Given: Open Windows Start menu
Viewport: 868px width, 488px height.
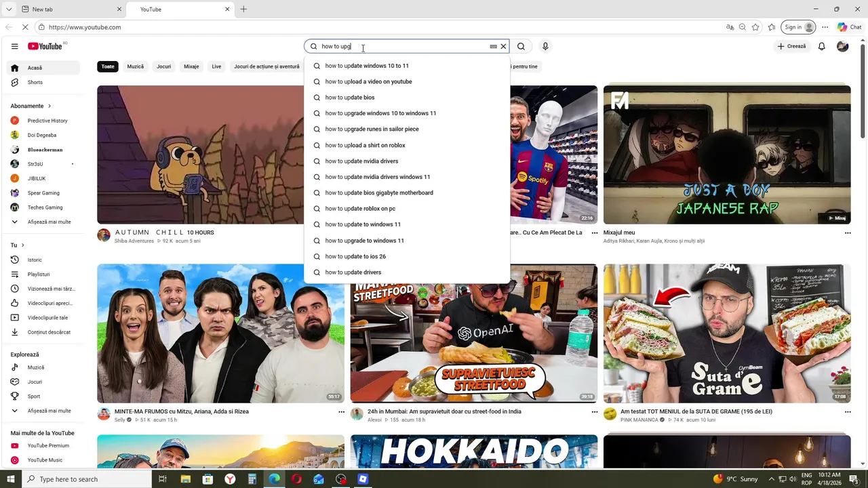Looking at the screenshot, I should [x=11, y=479].
